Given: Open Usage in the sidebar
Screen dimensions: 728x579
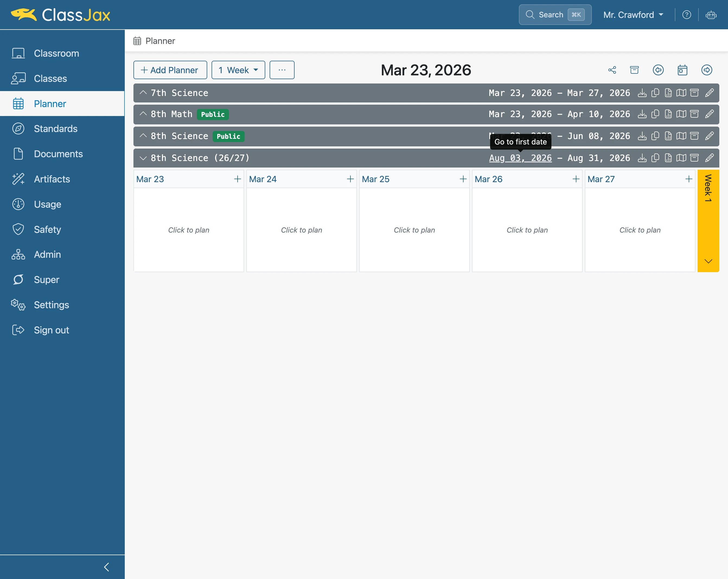Looking at the screenshot, I should click(62, 204).
